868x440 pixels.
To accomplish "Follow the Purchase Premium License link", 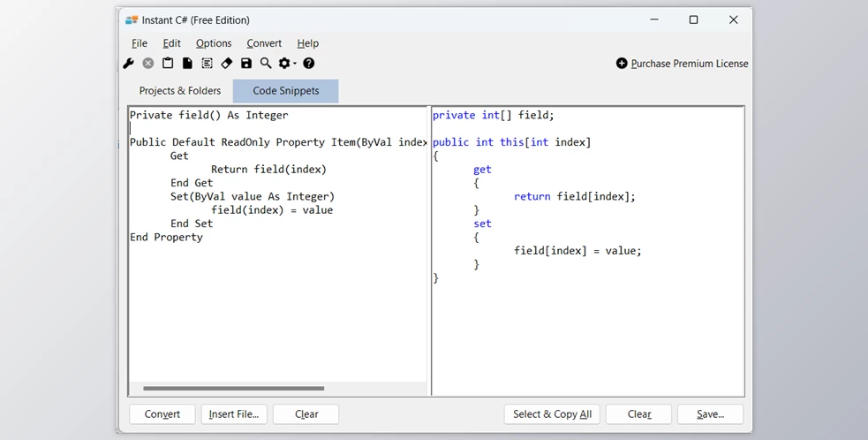I will tap(689, 64).
